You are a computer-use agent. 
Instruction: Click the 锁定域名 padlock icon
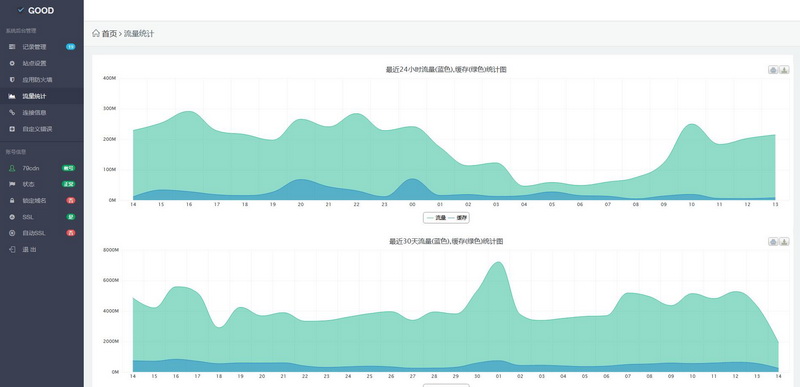click(x=12, y=200)
